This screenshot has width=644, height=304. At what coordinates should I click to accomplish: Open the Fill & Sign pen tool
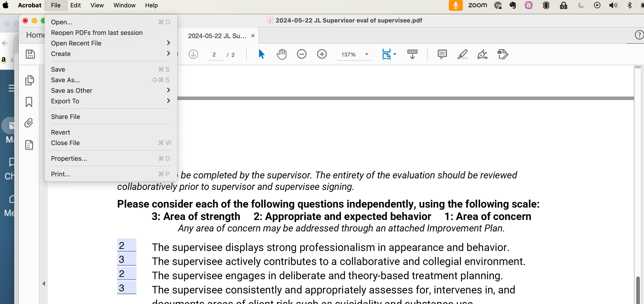(482, 54)
